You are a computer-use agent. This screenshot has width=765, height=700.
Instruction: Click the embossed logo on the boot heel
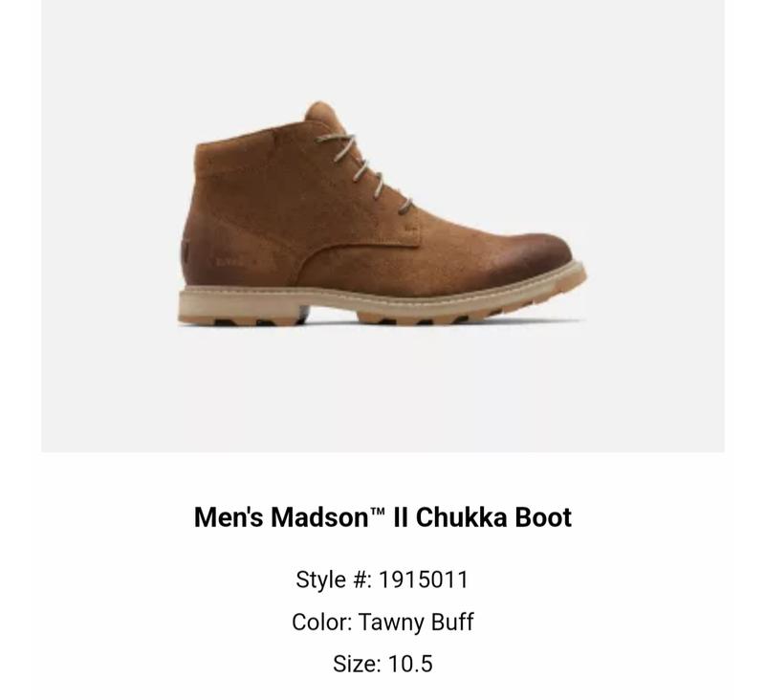tap(232, 263)
